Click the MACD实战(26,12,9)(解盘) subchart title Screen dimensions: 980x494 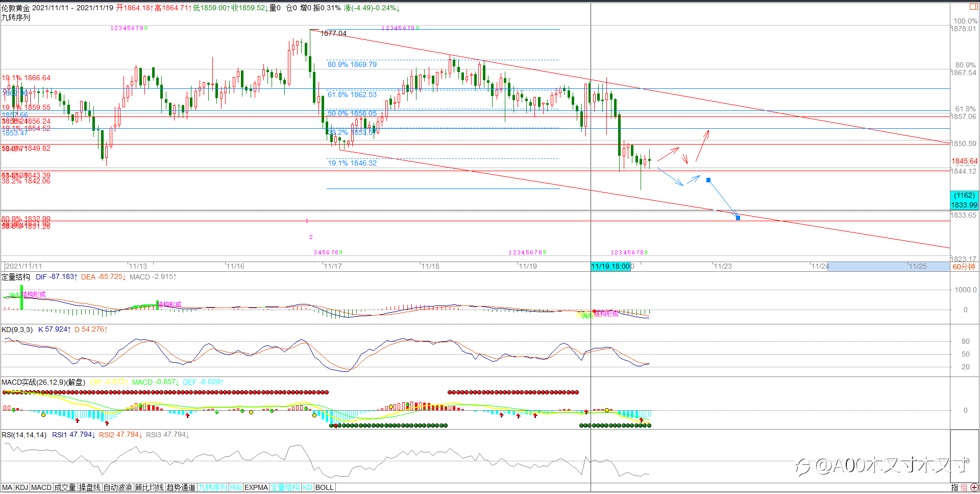click(x=43, y=382)
